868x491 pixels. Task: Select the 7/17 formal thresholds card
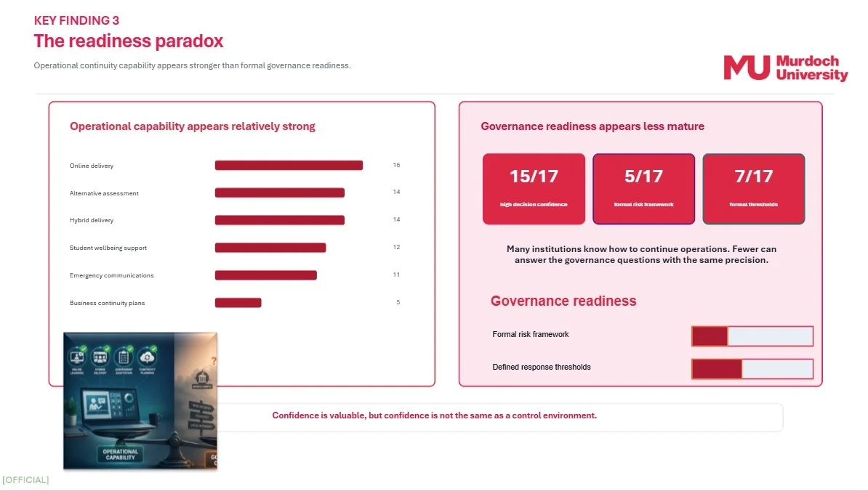[753, 189]
